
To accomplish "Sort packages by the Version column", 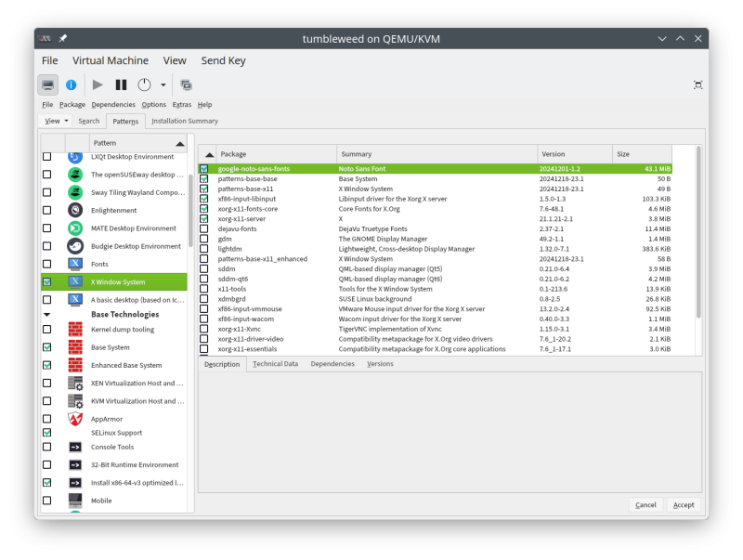I will click(x=575, y=154).
